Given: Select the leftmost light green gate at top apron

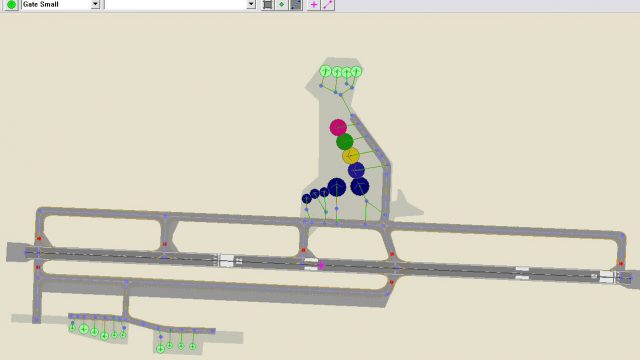Looking at the screenshot, I should click(x=325, y=71).
